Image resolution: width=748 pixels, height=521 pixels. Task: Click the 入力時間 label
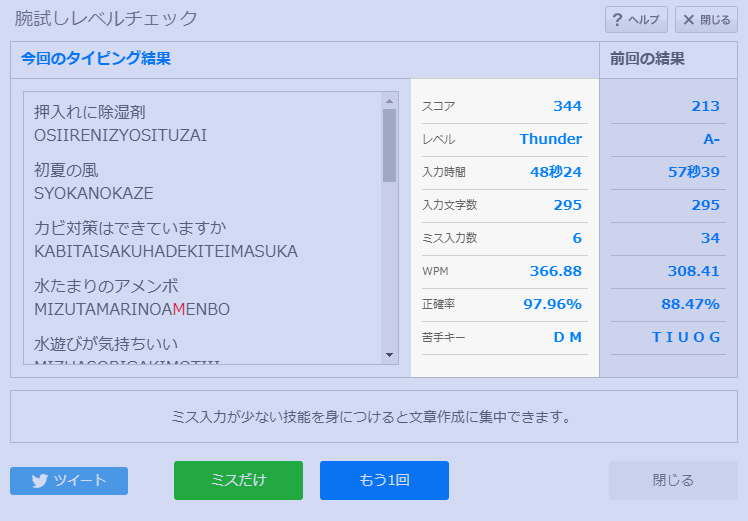[444, 172]
